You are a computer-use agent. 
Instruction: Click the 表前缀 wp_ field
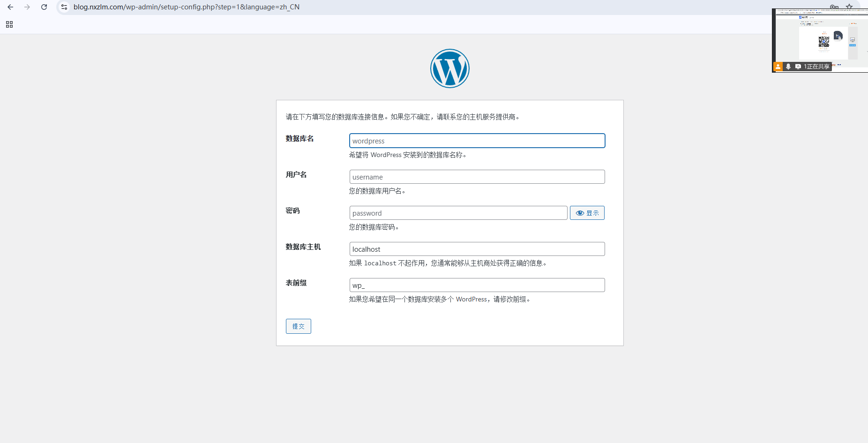(477, 285)
